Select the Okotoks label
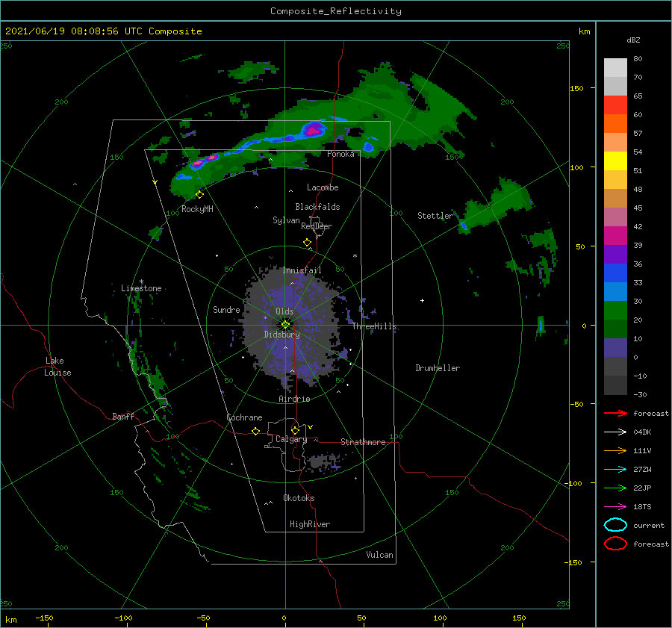The width and height of the screenshot is (672, 628). click(x=299, y=498)
